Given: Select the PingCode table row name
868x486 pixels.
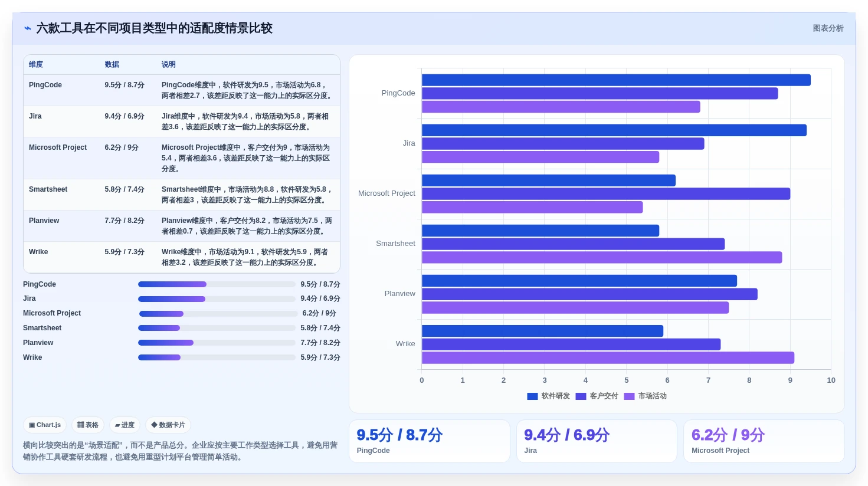Looking at the screenshot, I should [45, 85].
